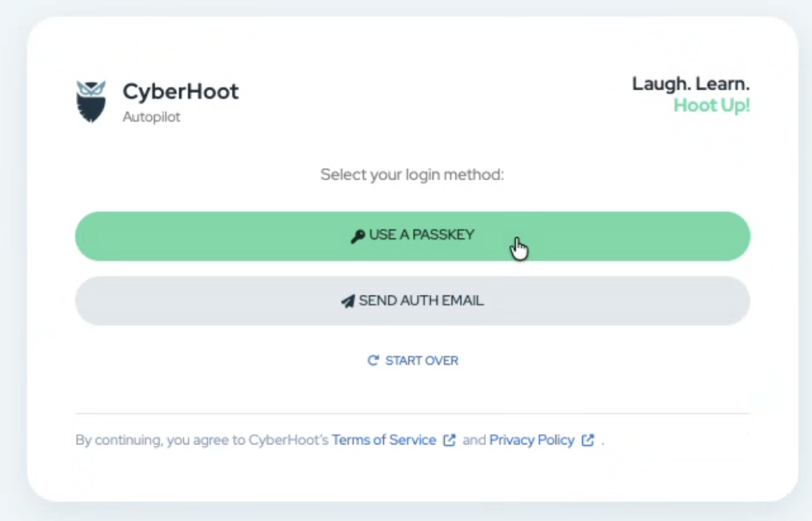The image size is (812, 521).
Task: Click the circular refresh arrow icon
Action: click(373, 360)
